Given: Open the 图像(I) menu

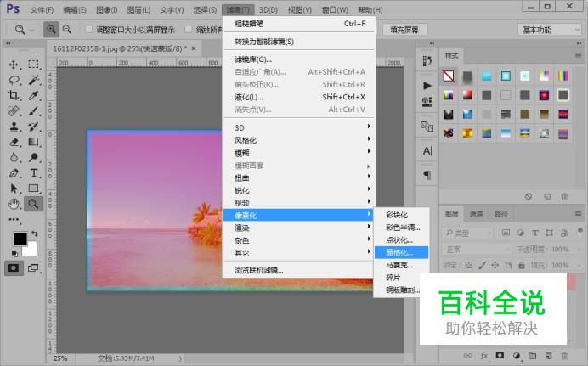Looking at the screenshot, I should [x=107, y=9].
